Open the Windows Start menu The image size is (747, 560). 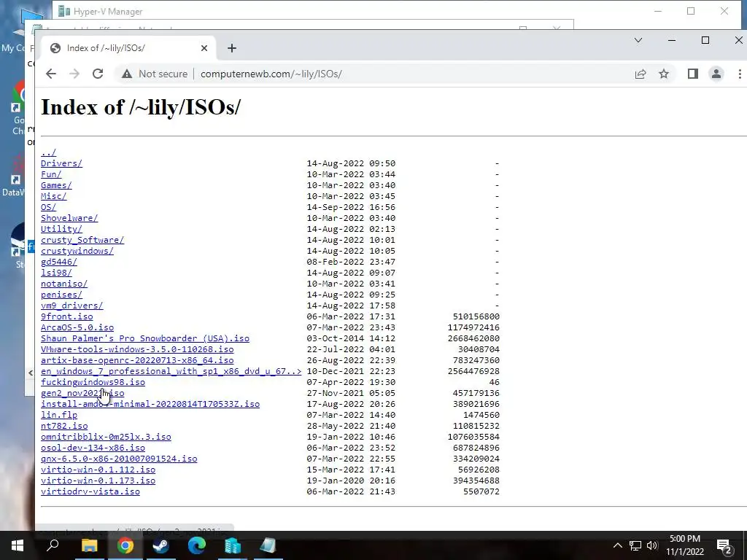(x=18, y=545)
